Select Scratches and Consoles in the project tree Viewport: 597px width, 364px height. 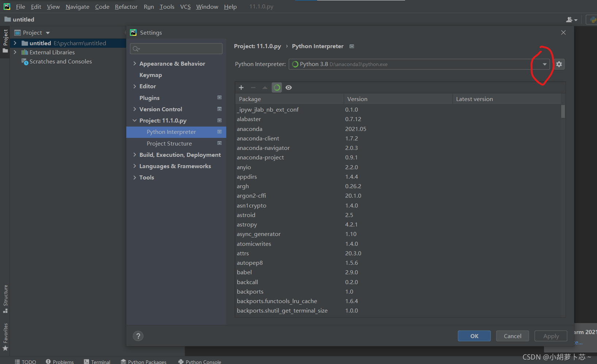click(x=61, y=62)
